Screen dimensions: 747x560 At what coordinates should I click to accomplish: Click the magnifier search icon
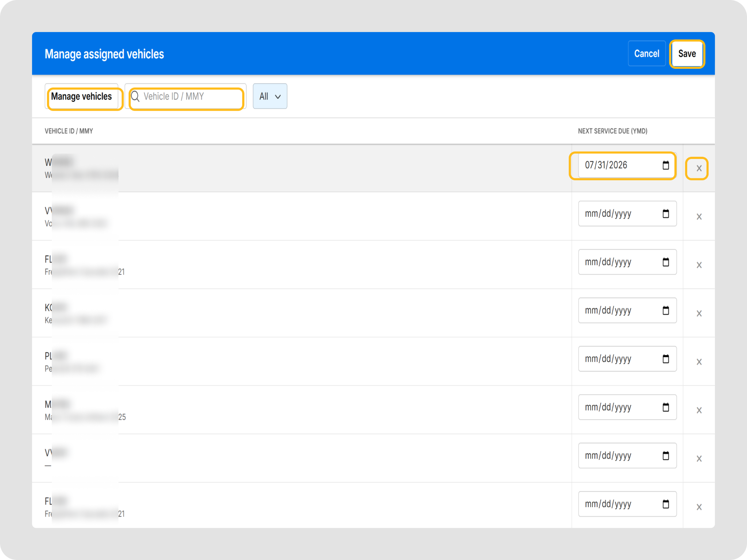tap(135, 96)
